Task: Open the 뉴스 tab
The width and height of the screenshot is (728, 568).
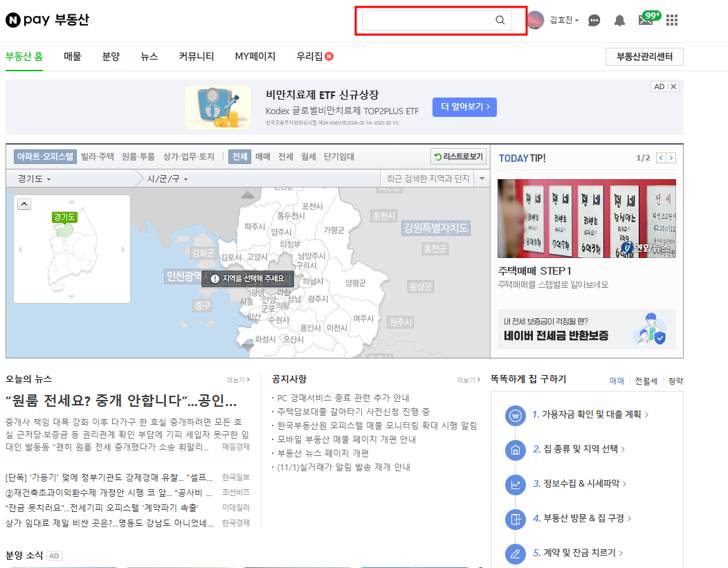Action: 149,57
